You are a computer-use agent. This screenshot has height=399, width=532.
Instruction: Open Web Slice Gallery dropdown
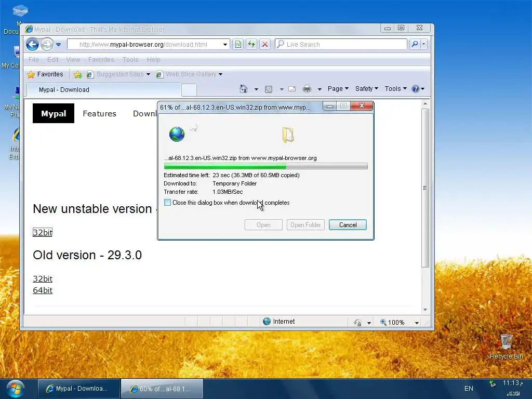189,74
